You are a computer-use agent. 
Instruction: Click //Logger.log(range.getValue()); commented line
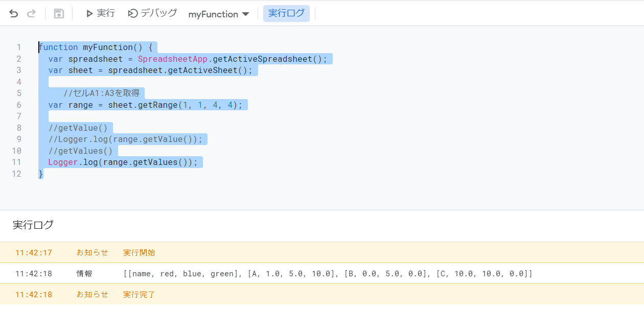coord(126,139)
